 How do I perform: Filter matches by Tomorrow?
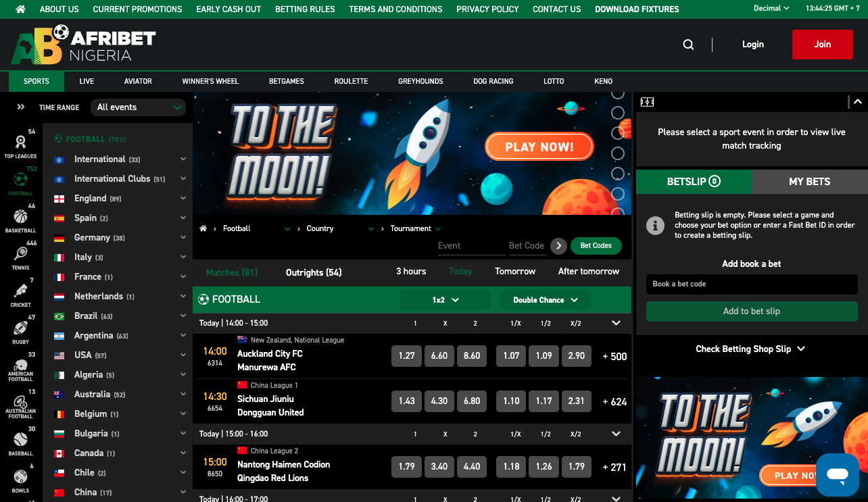pos(515,272)
